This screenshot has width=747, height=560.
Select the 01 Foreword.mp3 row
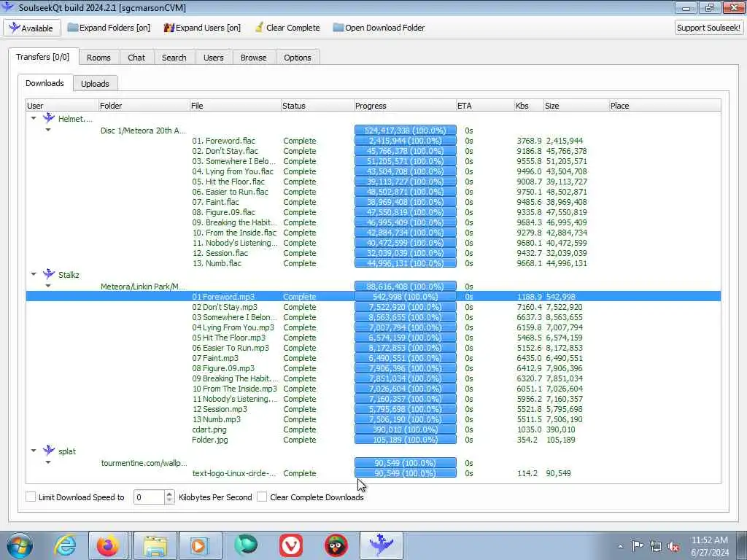(373, 296)
